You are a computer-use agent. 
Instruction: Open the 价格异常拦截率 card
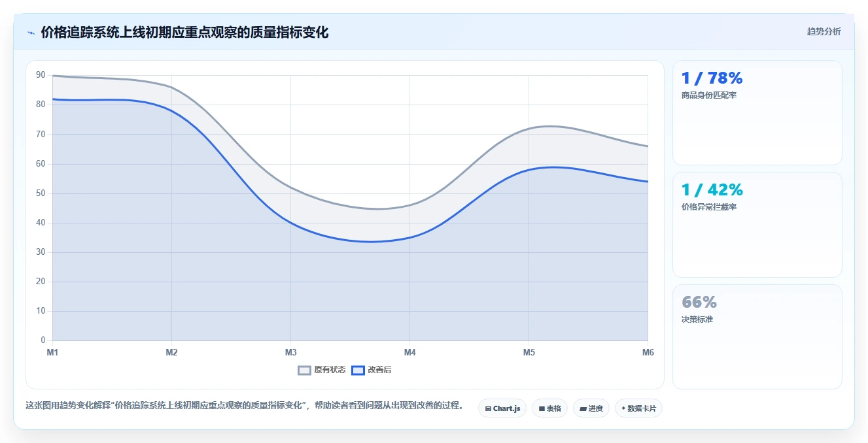(757, 225)
